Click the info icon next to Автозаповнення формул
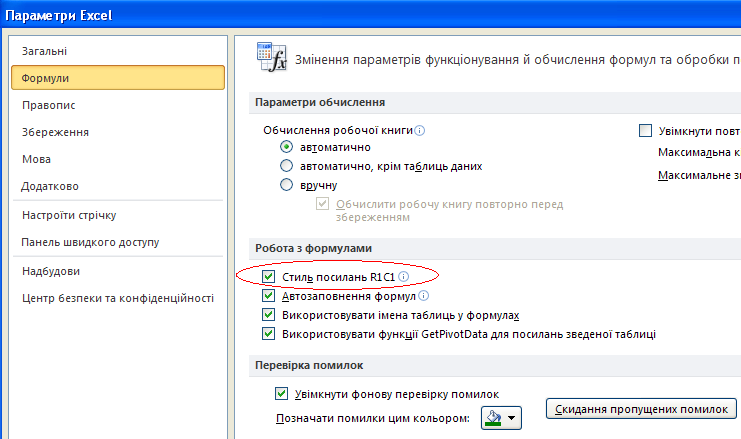The height and width of the screenshot is (439, 741). pos(424,296)
